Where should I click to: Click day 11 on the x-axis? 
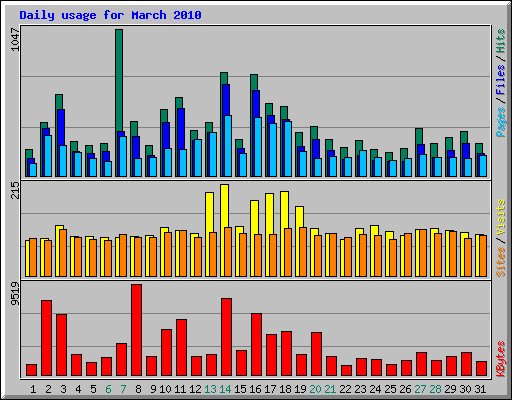[180, 389]
